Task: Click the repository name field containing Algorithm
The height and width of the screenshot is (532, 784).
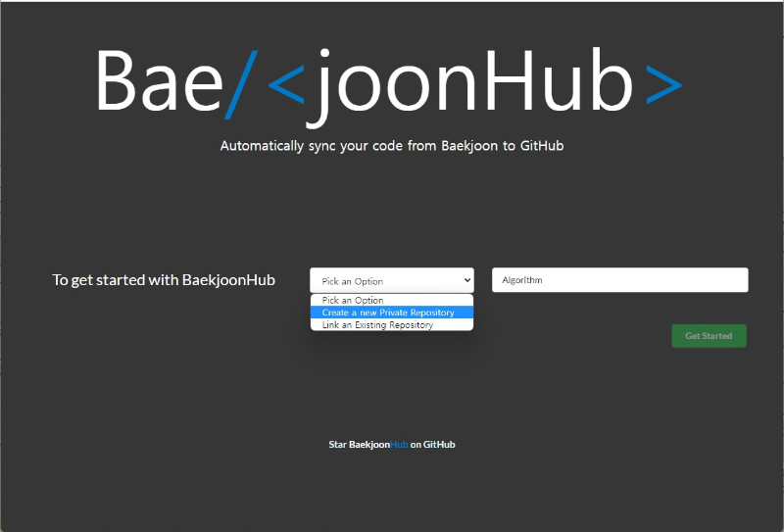Action: click(620, 280)
